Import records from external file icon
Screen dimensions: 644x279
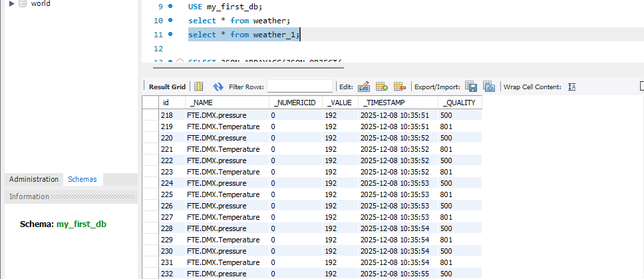click(x=489, y=87)
